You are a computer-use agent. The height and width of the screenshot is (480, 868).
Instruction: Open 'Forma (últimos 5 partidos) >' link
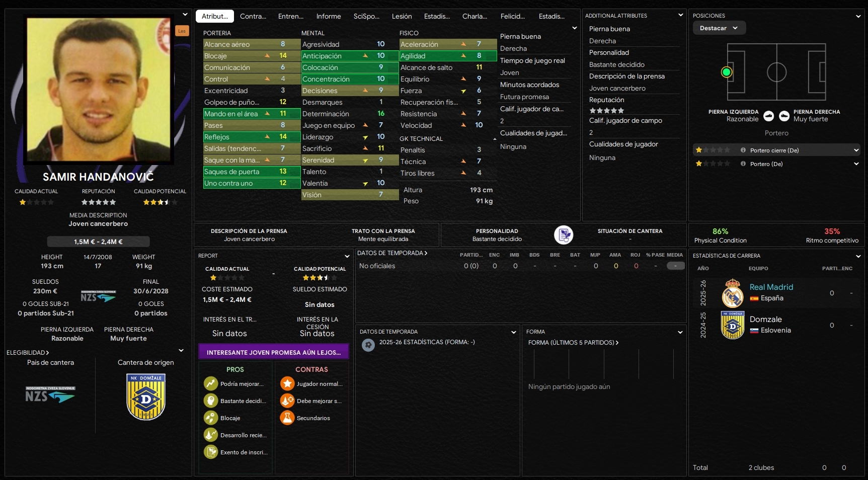click(x=574, y=343)
